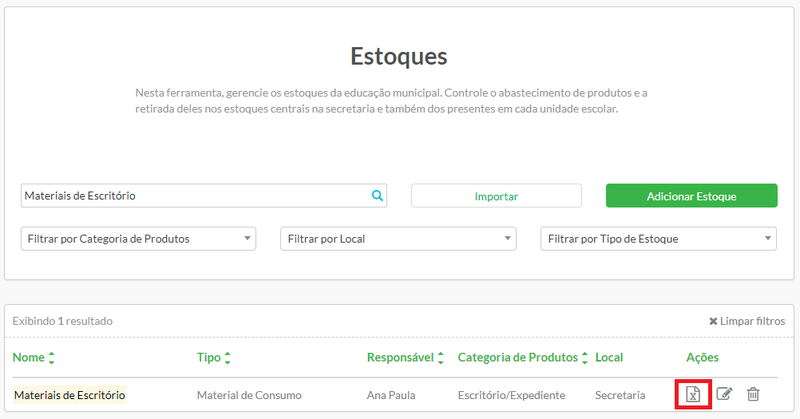Focus the stock search text field
Viewport: 800px width, 419px height.
tap(195, 196)
